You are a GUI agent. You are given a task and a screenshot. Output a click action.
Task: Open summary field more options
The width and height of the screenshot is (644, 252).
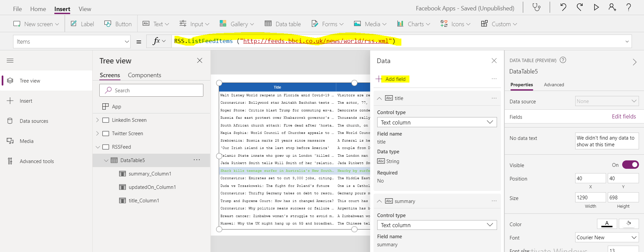click(494, 201)
